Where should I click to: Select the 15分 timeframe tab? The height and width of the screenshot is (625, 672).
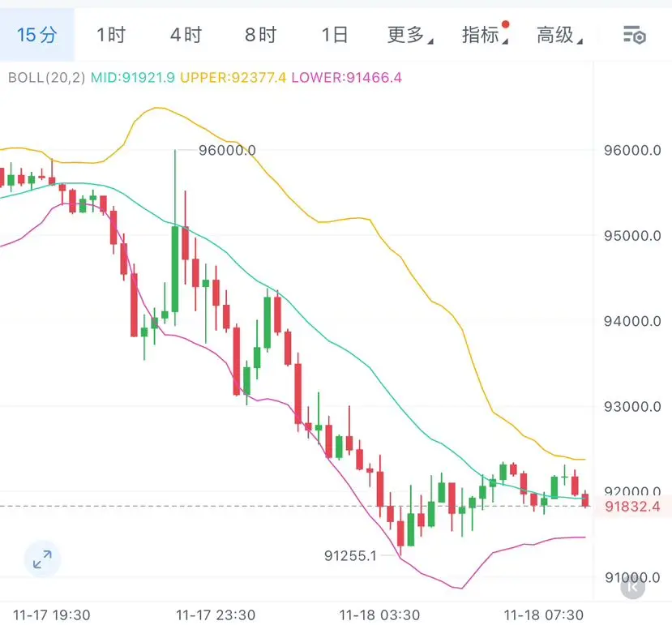[36, 35]
